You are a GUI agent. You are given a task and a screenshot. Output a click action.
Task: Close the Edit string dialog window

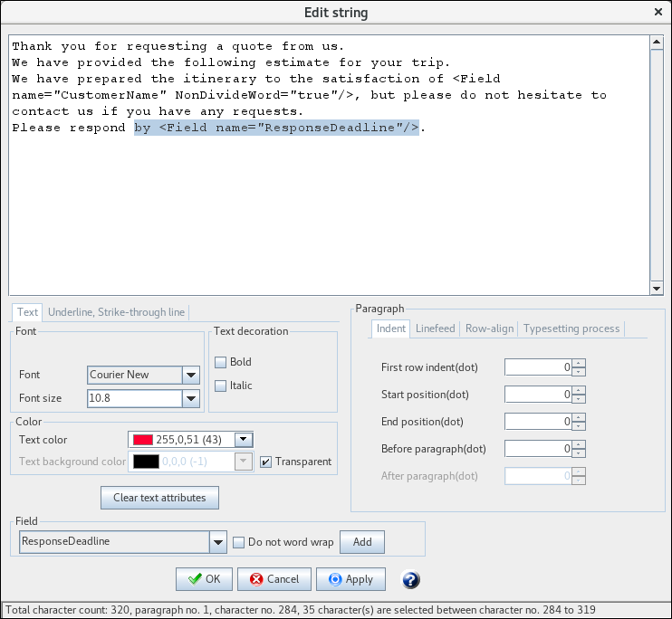coord(658,12)
